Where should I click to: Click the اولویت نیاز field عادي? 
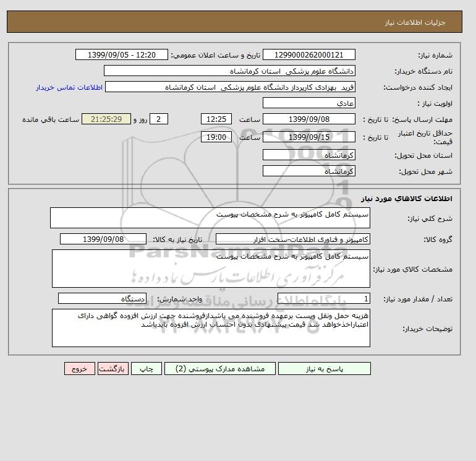coord(309,103)
